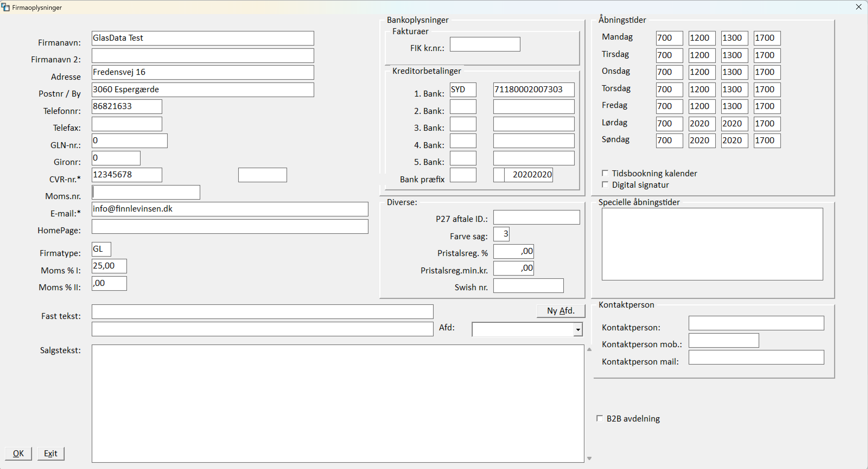This screenshot has height=469, width=868.
Task: Select the empty Firmanavn 2 field
Action: (x=203, y=56)
